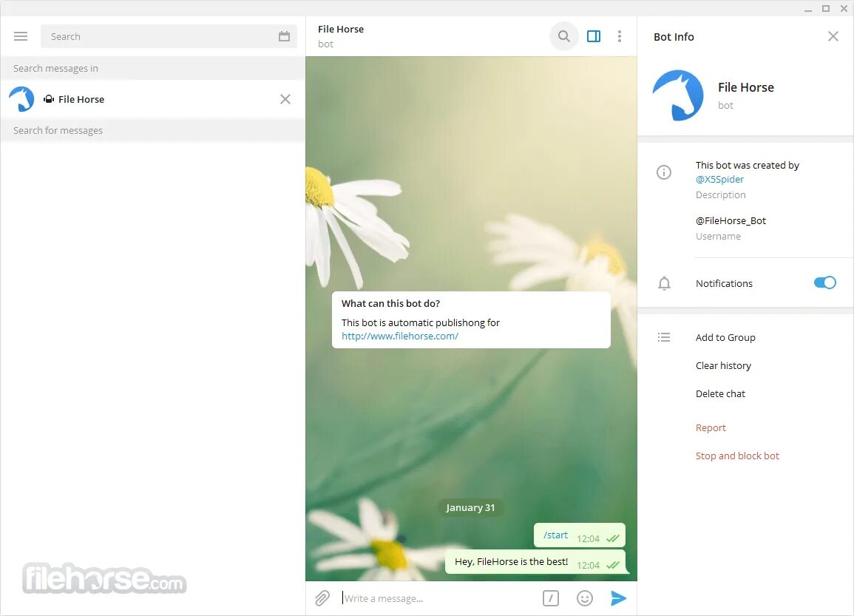
Task: Select Add to Group
Action: click(725, 338)
